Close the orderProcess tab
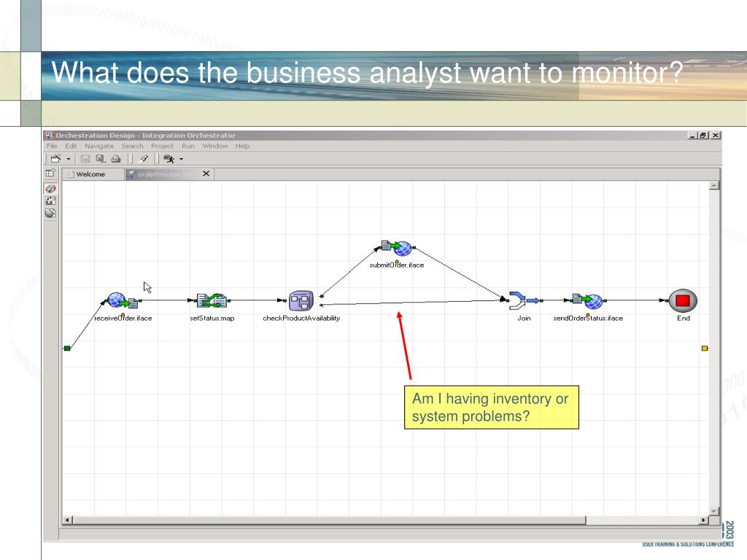This screenshot has height=560, width=747. click(x=206, y=174)
